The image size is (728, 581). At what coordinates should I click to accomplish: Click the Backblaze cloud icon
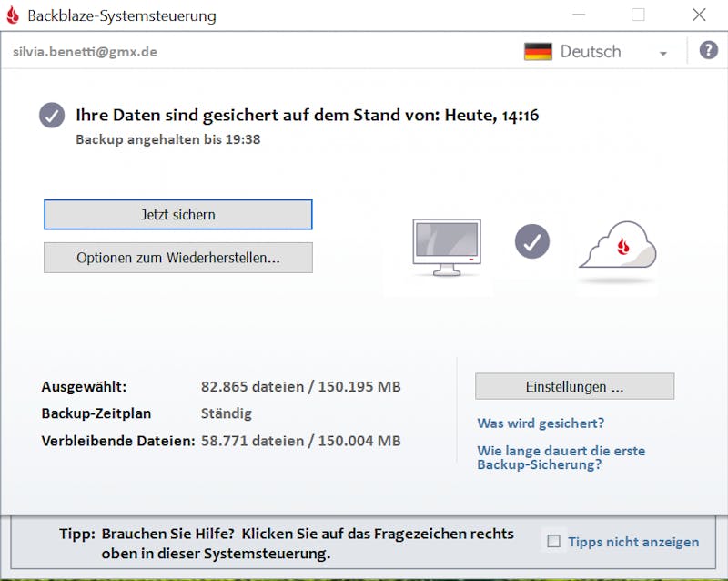[618, 245]
